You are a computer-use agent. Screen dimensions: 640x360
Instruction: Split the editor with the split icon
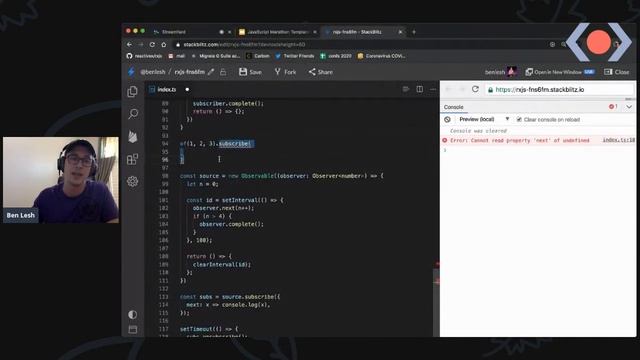tap(420, 89)
